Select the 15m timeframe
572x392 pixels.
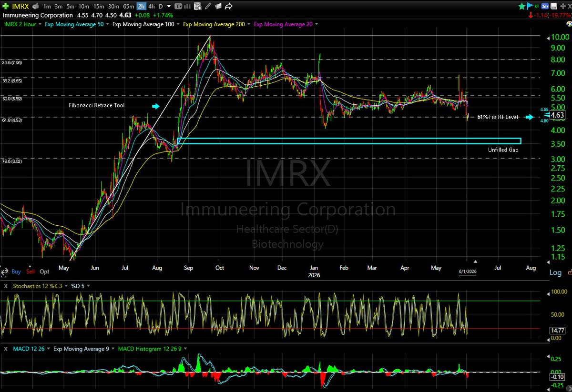tap(99, 7)
